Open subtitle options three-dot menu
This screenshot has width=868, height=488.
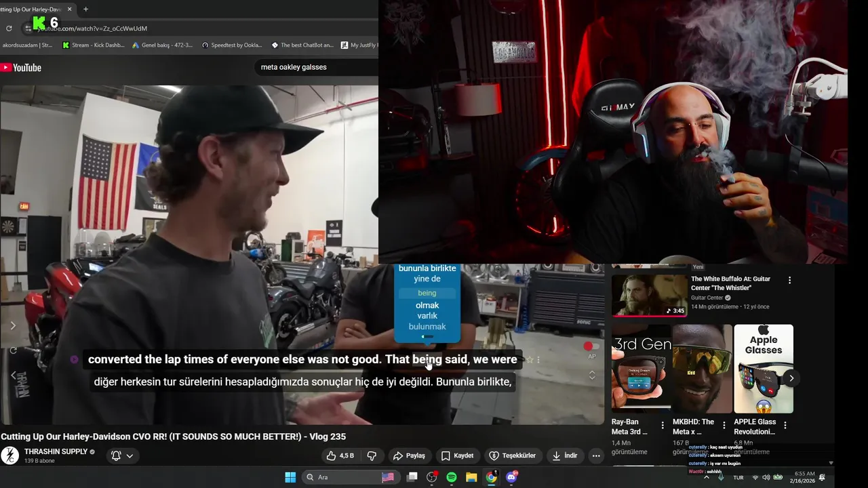(x=538, y=360)
